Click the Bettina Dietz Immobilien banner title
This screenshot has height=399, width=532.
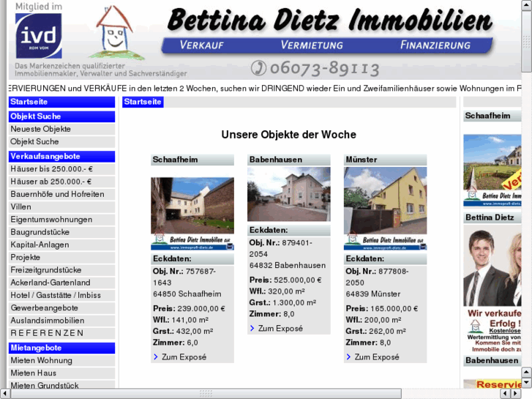click(x=329, y=20)
